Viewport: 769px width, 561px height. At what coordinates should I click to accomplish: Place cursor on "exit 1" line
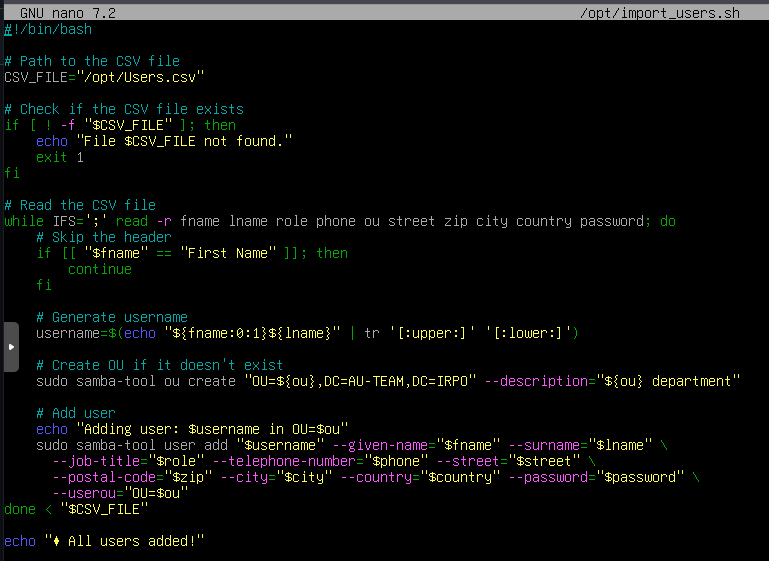[60, 157]
